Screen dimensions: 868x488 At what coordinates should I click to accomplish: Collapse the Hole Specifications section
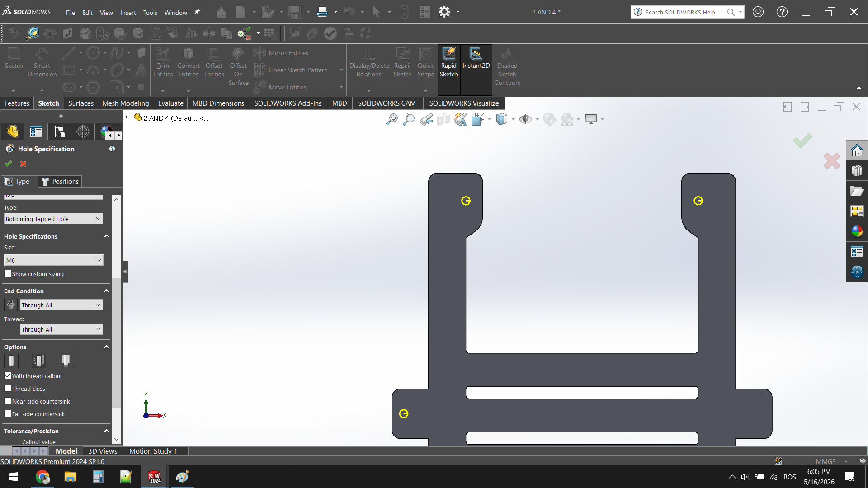click(107, 236)
